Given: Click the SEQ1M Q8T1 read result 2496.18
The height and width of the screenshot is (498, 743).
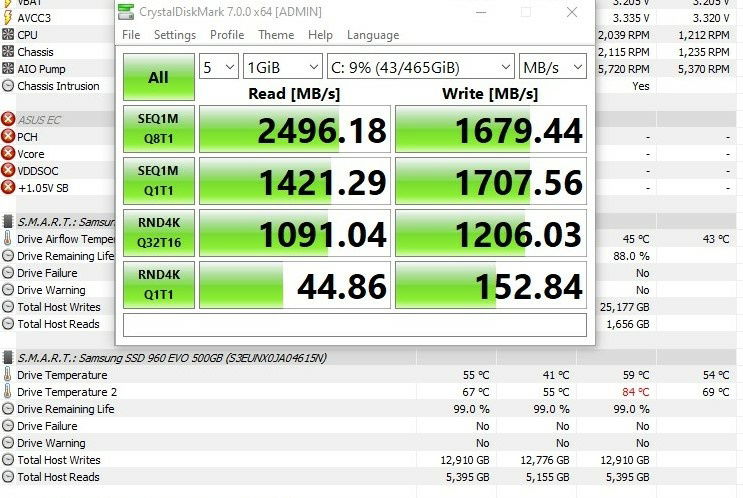Looking at the screenshot, I should 295,129.
